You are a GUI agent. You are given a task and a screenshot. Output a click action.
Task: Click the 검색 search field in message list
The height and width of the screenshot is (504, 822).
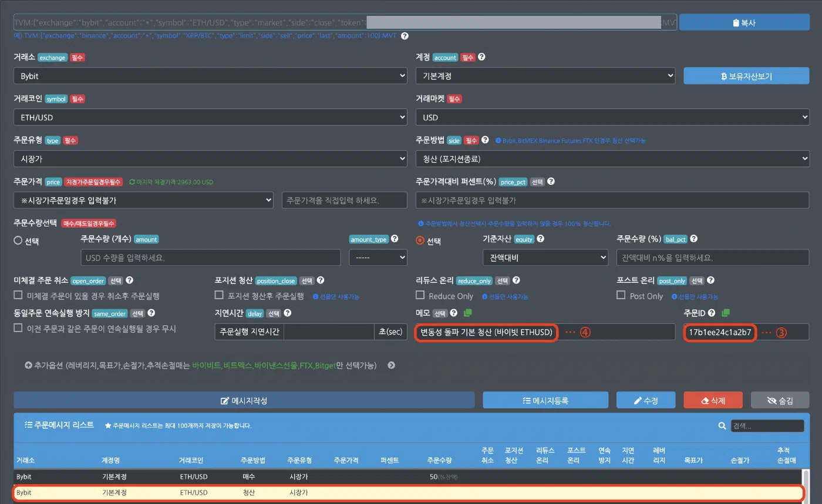767,426
